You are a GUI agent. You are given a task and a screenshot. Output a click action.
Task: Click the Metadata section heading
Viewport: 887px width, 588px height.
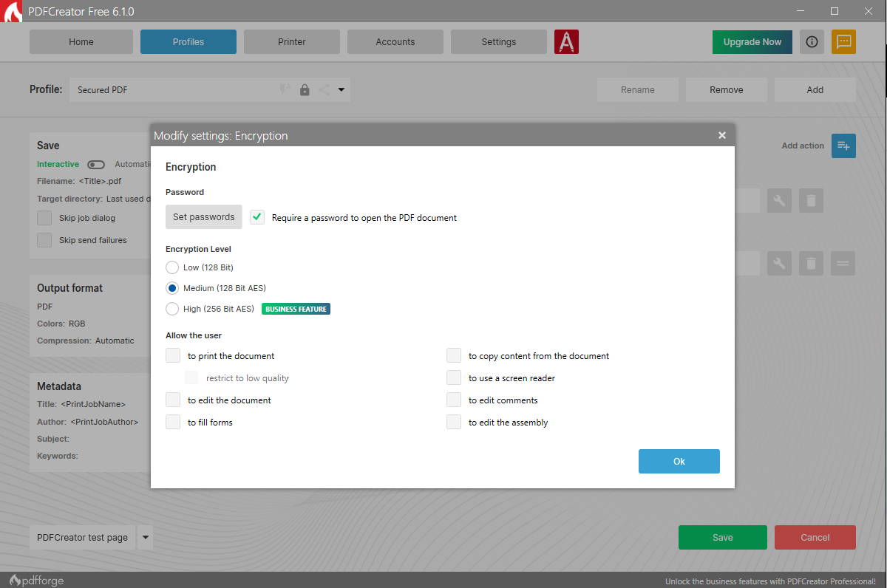(59, 386)
